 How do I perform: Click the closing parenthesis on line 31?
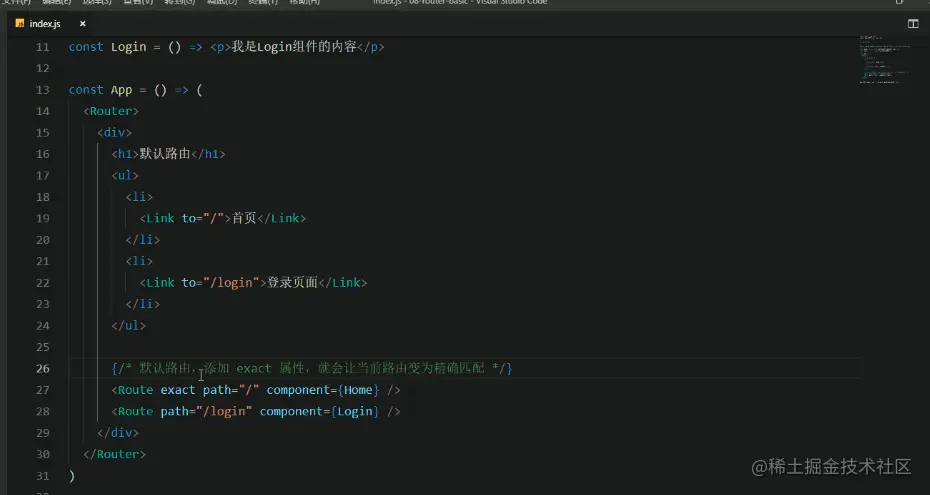coord(72,475)
